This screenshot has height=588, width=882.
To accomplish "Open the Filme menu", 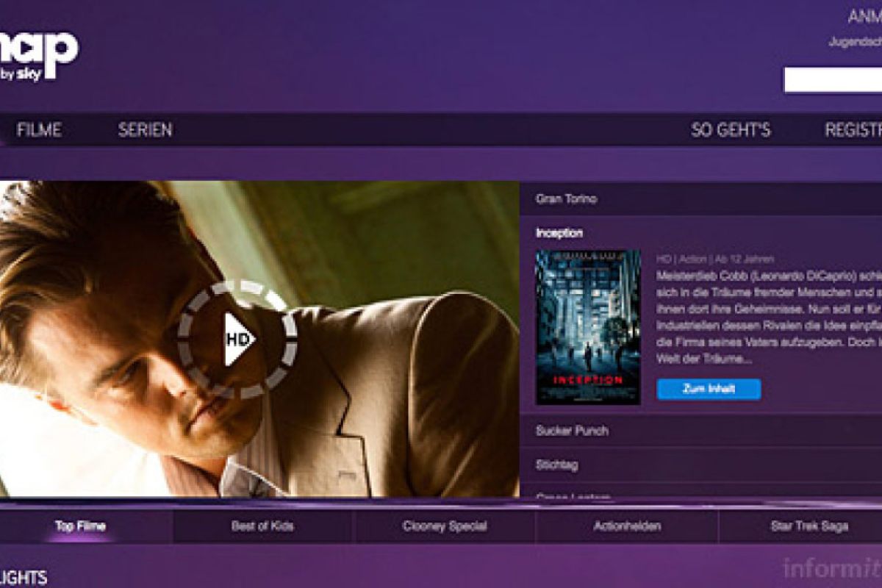I will [39, 130].
